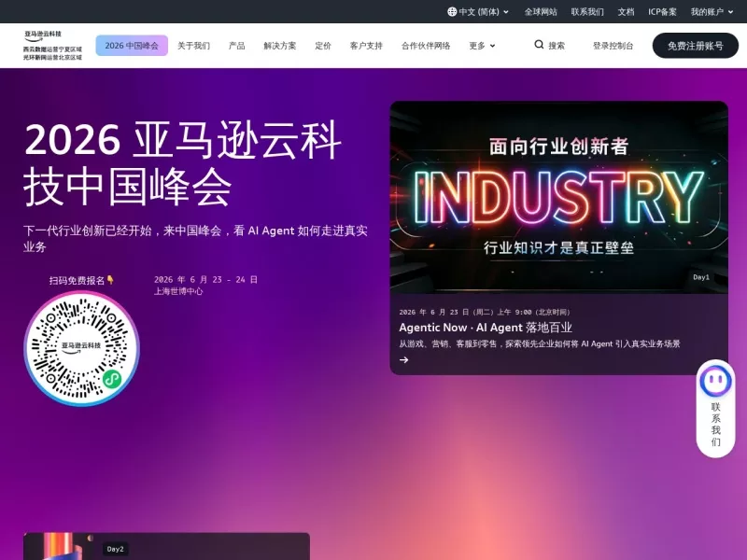The height and width of the screenshot is (560, 747).
Task: Click the 搜索 search label
Action: click(x=557, y=46)
